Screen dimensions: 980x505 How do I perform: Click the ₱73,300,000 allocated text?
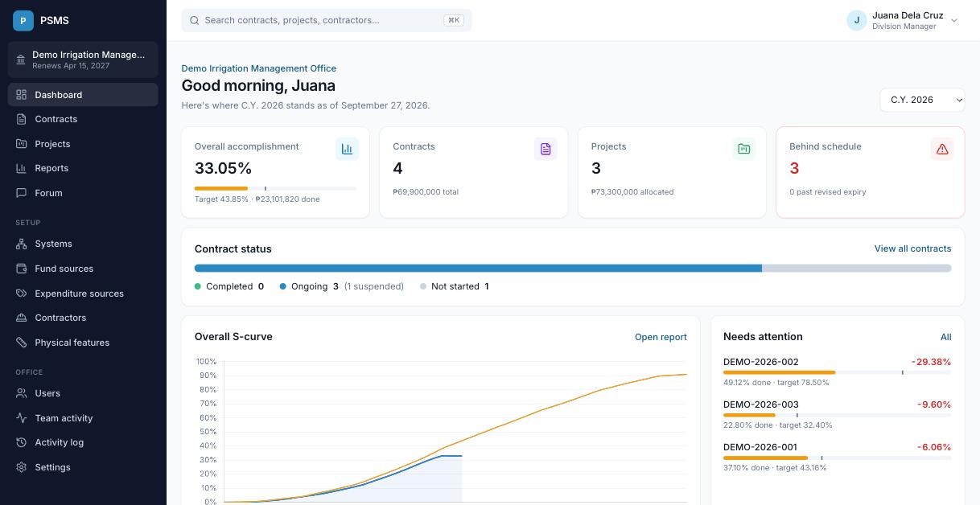tap(632, 192)
